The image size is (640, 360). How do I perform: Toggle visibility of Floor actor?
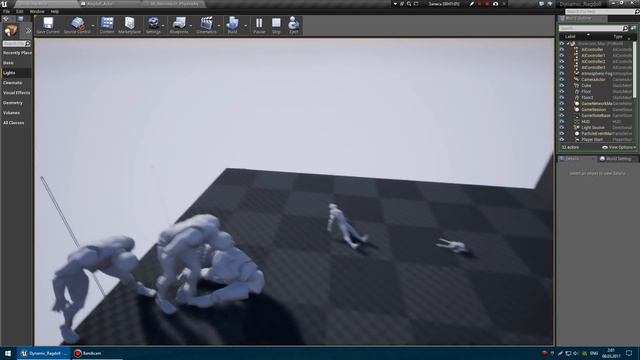point(562,91)
